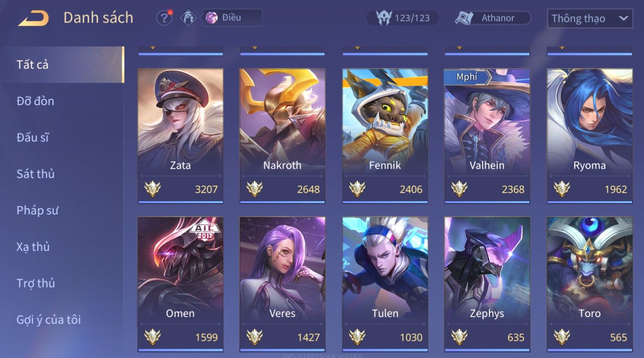This screenshot has height=358, width=644.
Task: Click the home diamond icon beside Điêu
Action: [188, 18]
